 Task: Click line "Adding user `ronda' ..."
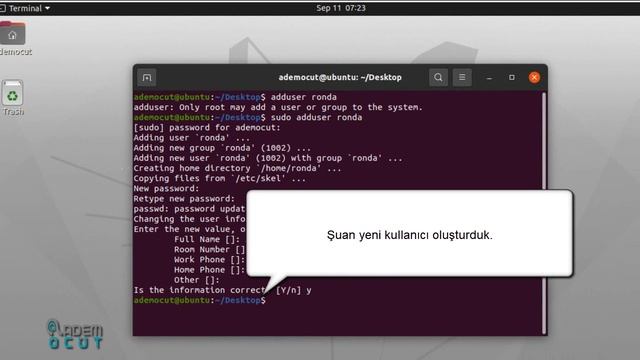click(x=191, y=138)
